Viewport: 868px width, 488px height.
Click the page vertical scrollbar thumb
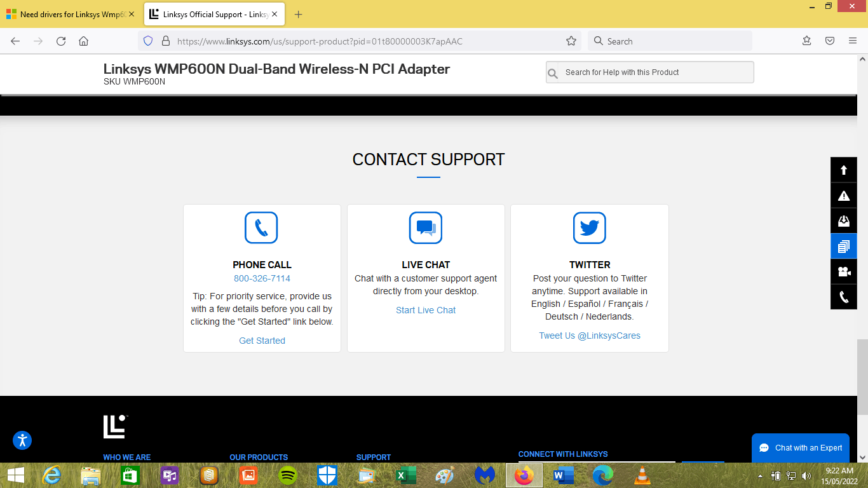(862, 377)
